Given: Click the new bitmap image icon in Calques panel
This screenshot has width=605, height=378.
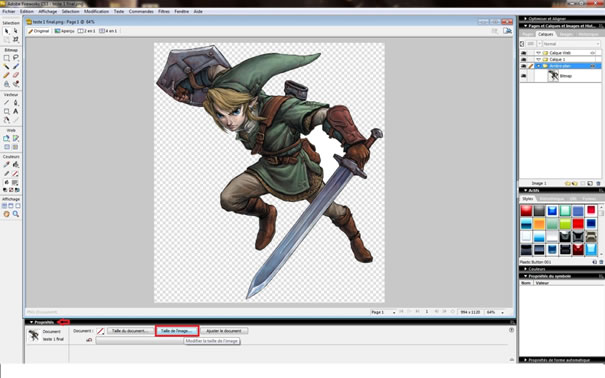Looking at the screenshot, I should click(590, 184).
